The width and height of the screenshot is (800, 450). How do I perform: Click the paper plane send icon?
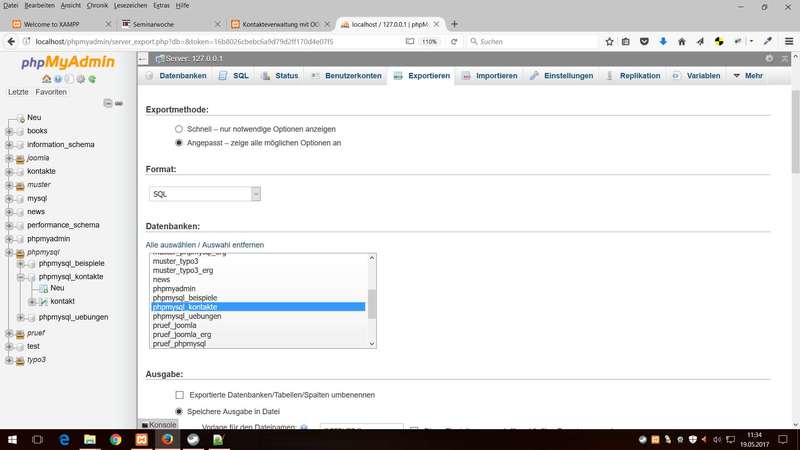tap(700, 41)
